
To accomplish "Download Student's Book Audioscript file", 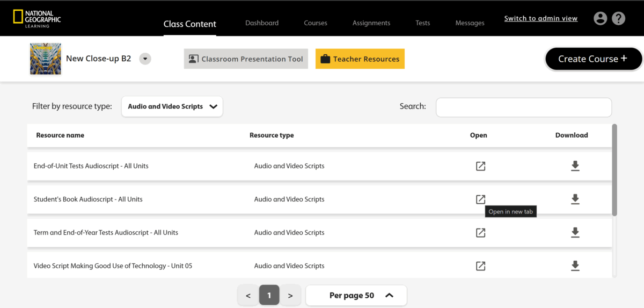I will pos(575,199).
